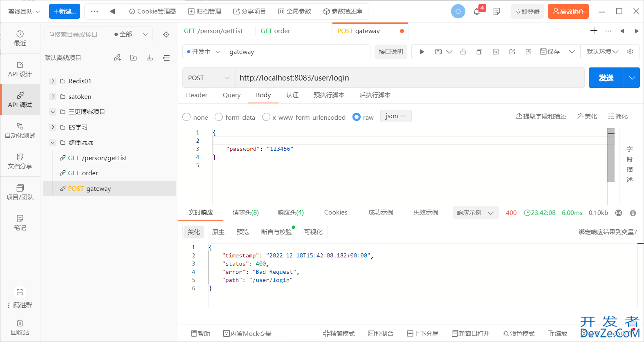Switch to the 请求头(8) tab
644x342 pixels.
246,212
